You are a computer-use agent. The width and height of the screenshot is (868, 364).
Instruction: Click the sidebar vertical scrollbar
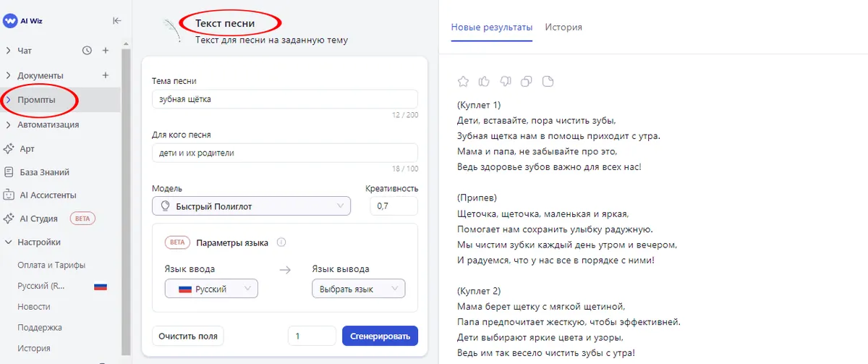pos(126,203)
